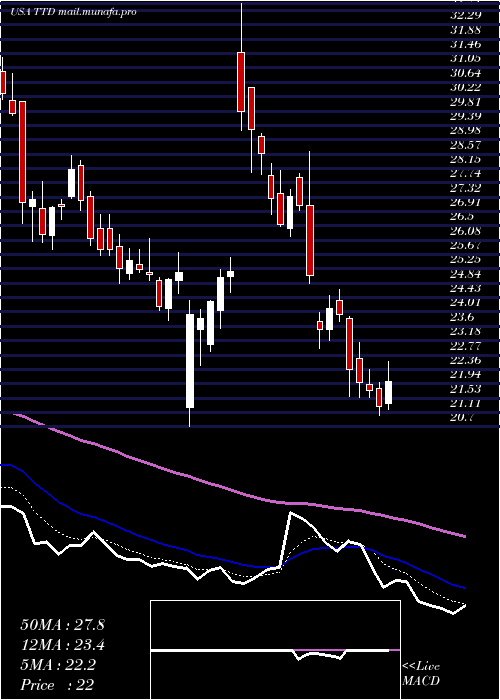Click the 23.18 price axis label
Viewport: 500px width, 700px height.
tap(465, 331)
